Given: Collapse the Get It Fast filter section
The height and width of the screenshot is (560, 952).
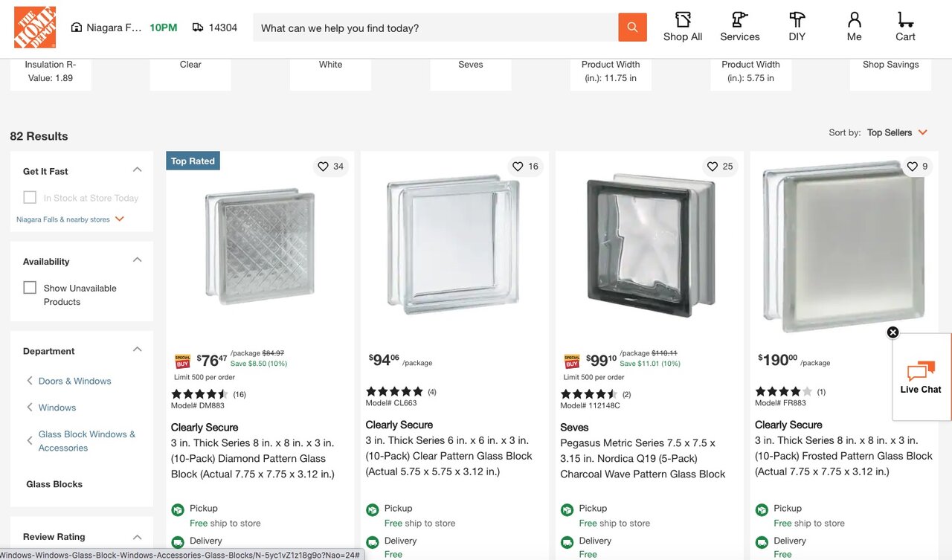Looking at the screenshot, I should (137, 170).
